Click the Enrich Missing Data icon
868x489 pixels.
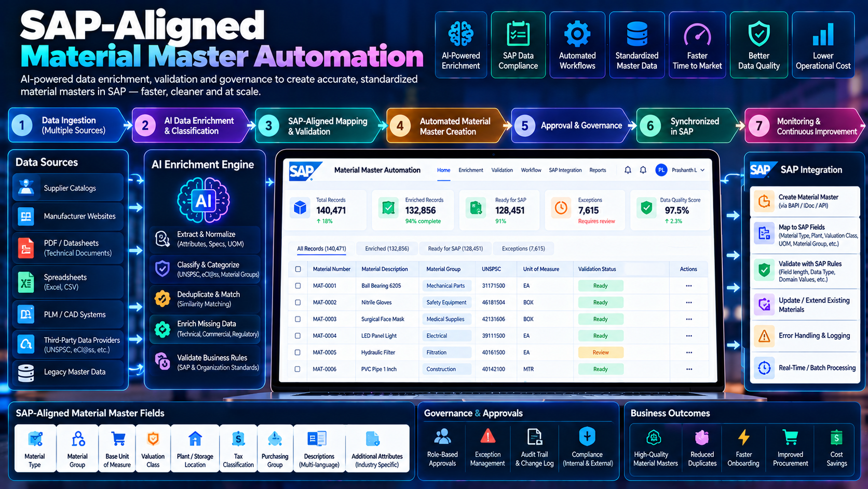[162, 329]
